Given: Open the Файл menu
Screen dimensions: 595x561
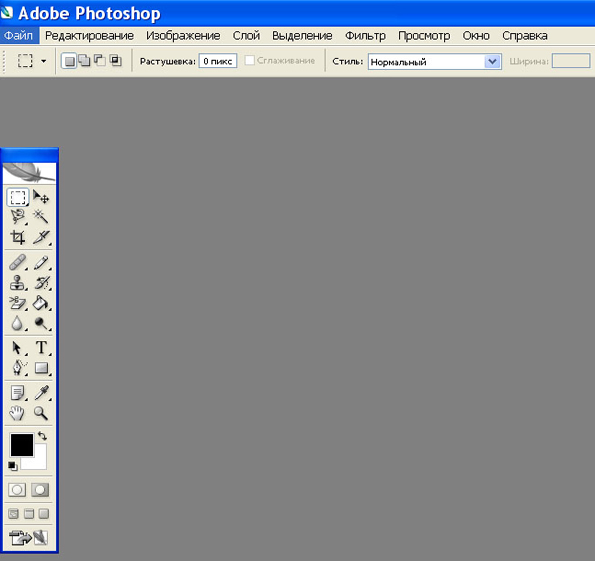Looking at the screenshot, I should (x=19, y=36).
